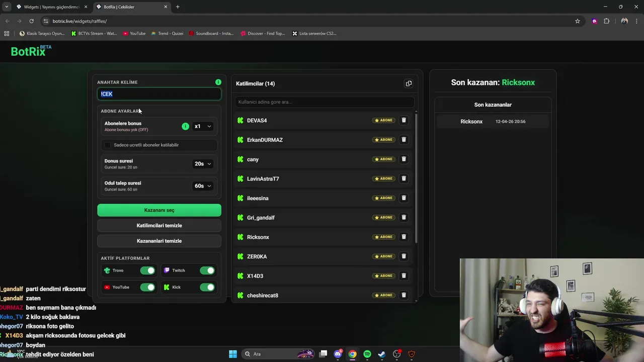Delete ileeesina via trash icon
Viewport: 644px width, 362px height.
tap(404, 198)
